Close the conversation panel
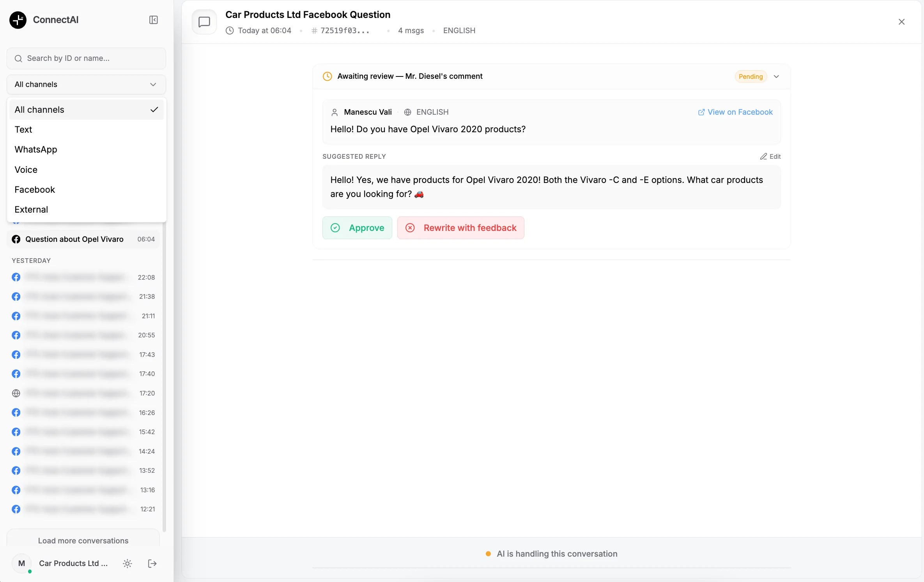This screenshot has height=582, width=924. click(x=901, y=22)
